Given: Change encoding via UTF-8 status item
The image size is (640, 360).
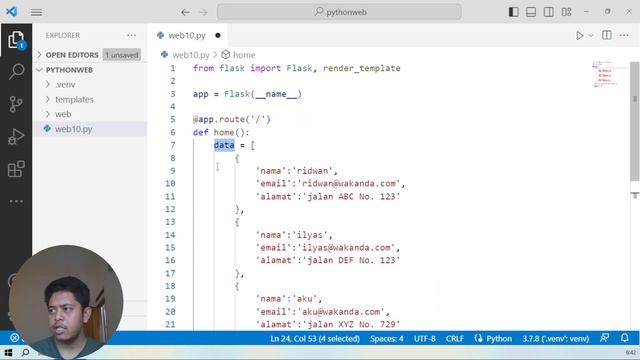Looking at the screenshot, I should coord(424,339).
